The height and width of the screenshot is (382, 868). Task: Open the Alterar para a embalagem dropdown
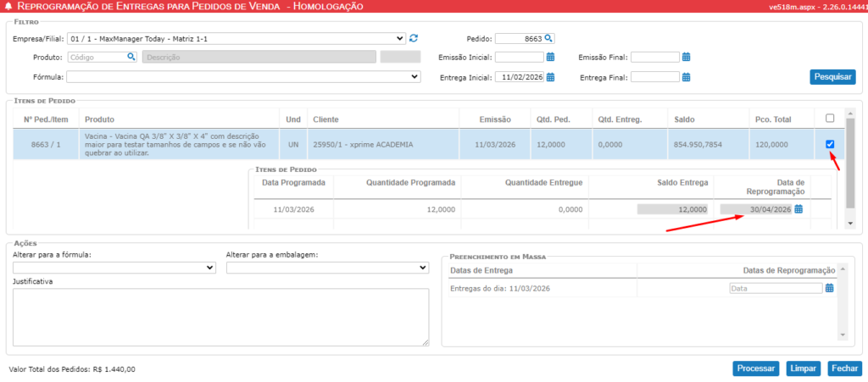coord(423,268)
